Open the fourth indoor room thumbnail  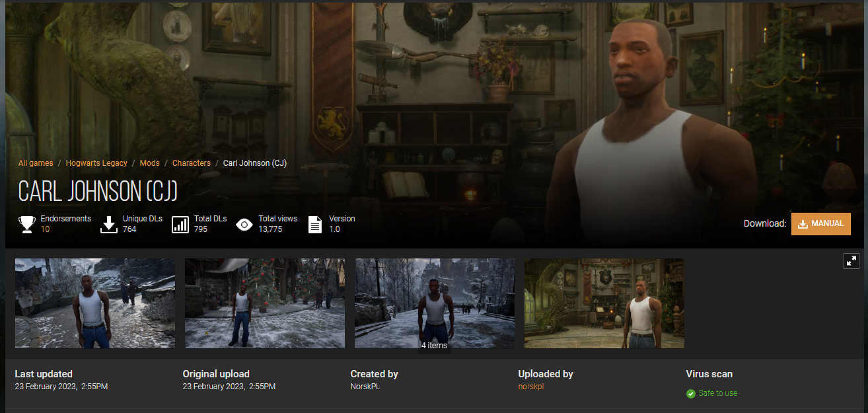coord(604,303)
